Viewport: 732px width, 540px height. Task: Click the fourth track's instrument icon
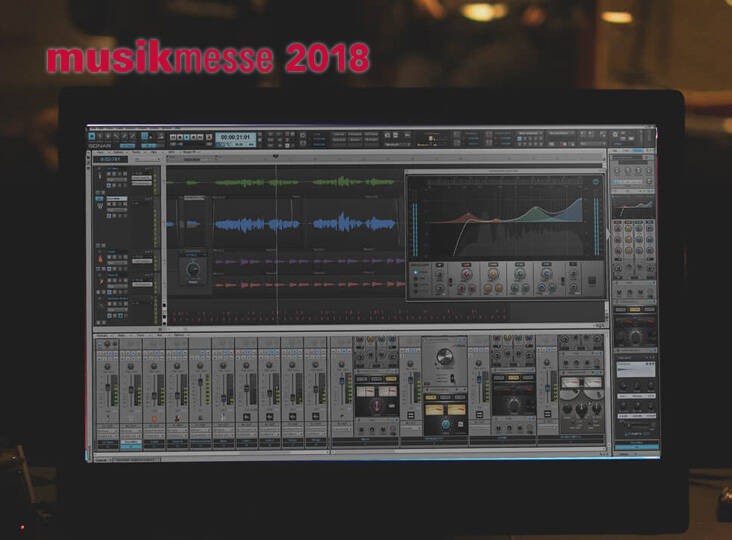[100, 282]
